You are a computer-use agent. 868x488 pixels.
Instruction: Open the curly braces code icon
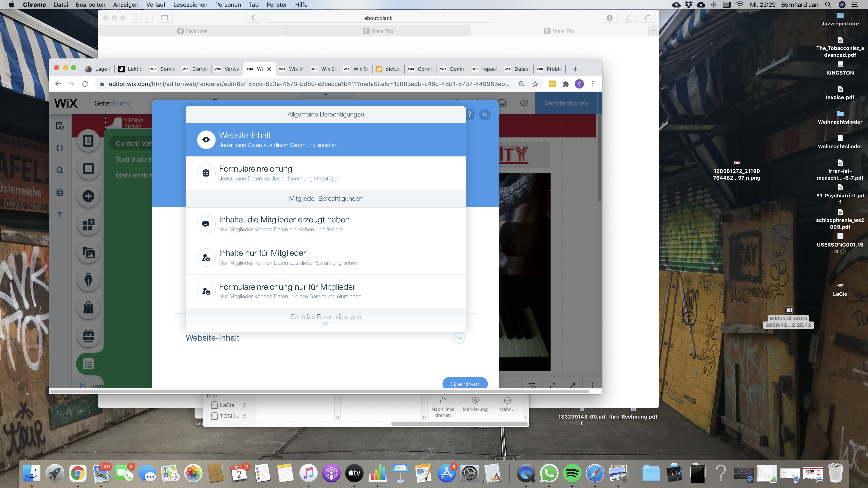(60, 148)
